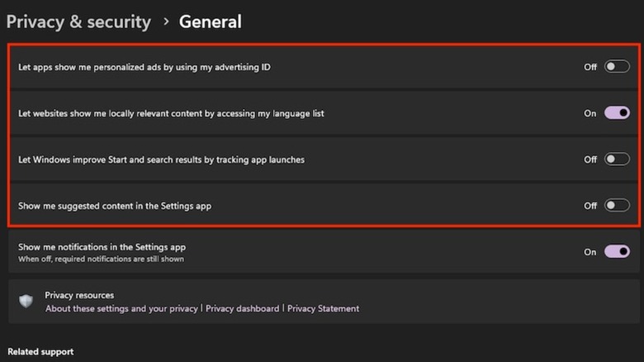The image size is (644, 362).
Task: Select the locally relevant content setting label
Action: pyautogui.click(x=171, y=113)
